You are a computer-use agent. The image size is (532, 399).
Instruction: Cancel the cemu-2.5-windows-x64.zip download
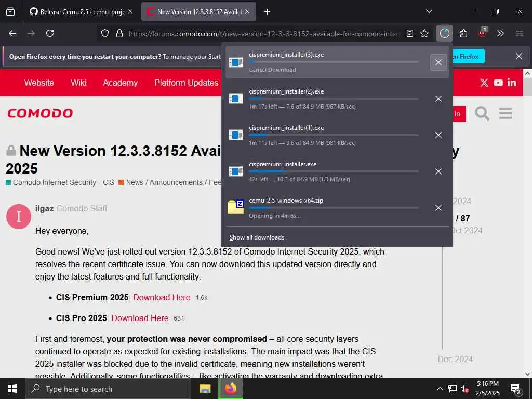[438, 208]
